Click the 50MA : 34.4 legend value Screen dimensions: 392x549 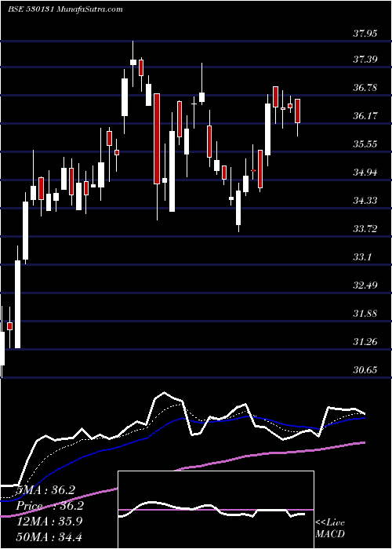pyautogui.click(x=49, y=536)
